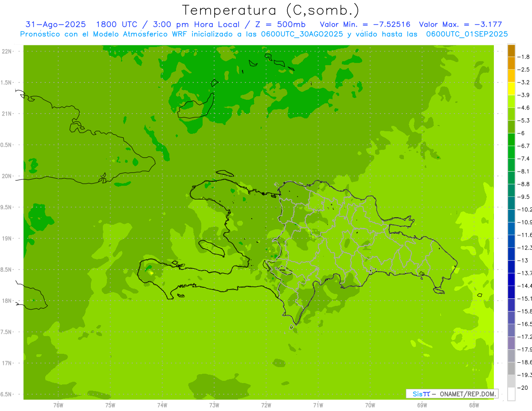Click the '73W' longitude axis label
Screen dimensions: 532x411
(x=214, y=405)
